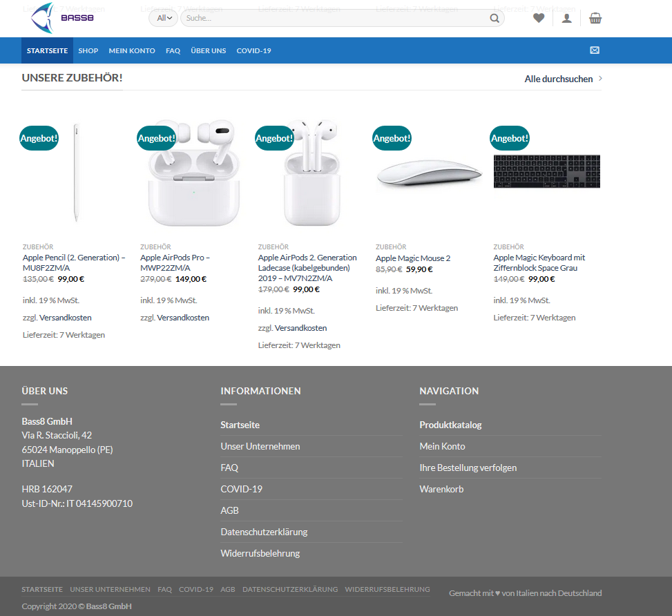Click COVID-19 in bottom footer bar
Image resolution: width=672 pixels, height=616 pixels.
click(196, 590)
